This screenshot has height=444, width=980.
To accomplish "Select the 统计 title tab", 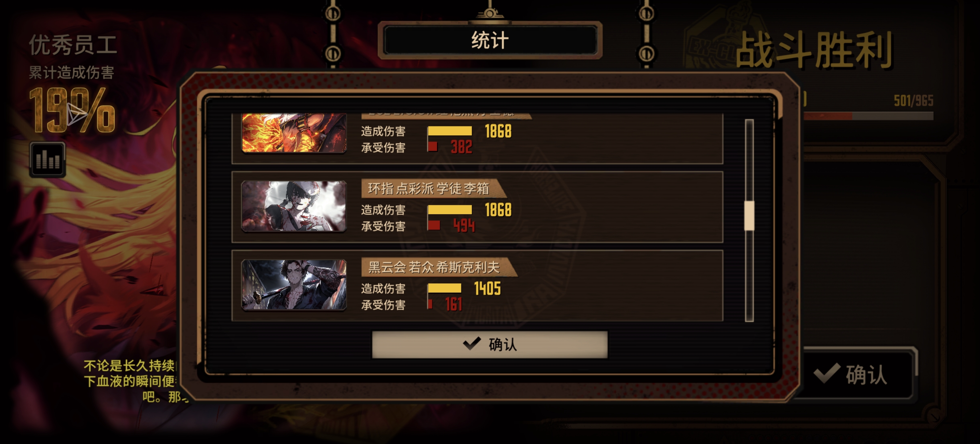I will pyautogui.click(x=490, y=40).
